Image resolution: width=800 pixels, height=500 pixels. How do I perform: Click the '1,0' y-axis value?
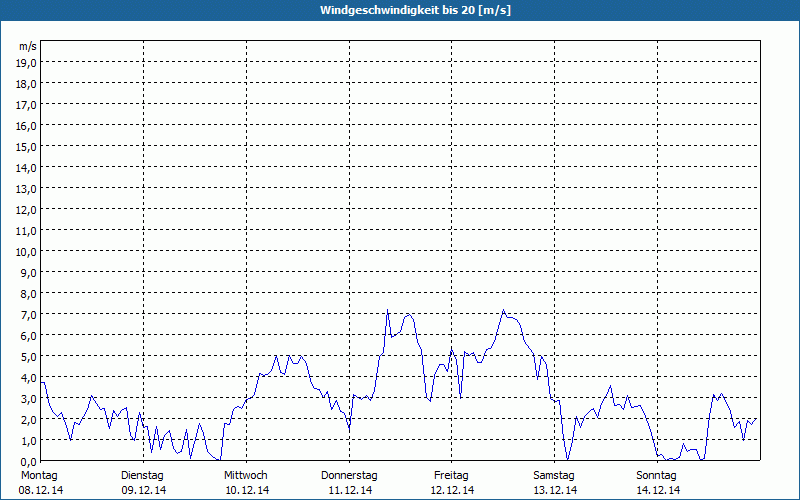(x=30, y=441)
